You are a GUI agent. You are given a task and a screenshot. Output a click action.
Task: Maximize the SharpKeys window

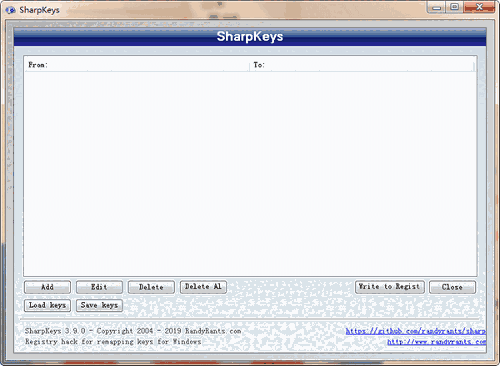(455, 7)
